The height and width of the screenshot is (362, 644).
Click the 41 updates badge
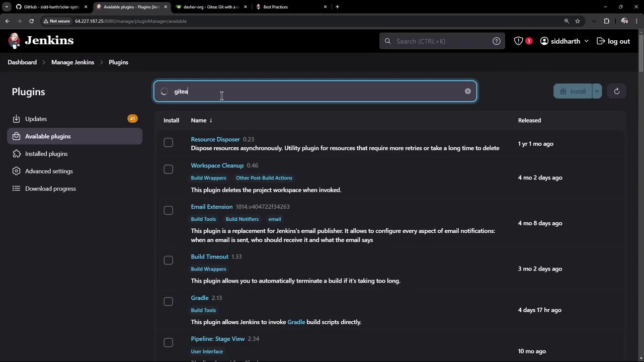[132, 119]
